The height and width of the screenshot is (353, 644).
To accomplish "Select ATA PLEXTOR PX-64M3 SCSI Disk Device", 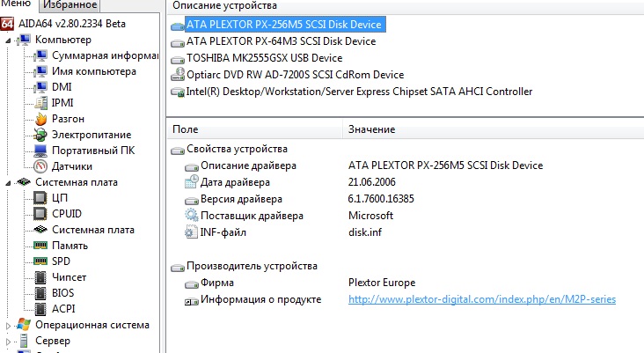I will click(282, 40).
